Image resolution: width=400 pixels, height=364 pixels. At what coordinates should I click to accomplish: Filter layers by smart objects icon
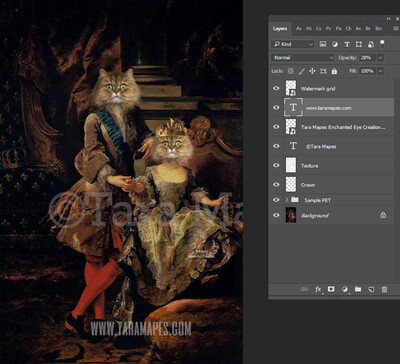tap(371, 44)
